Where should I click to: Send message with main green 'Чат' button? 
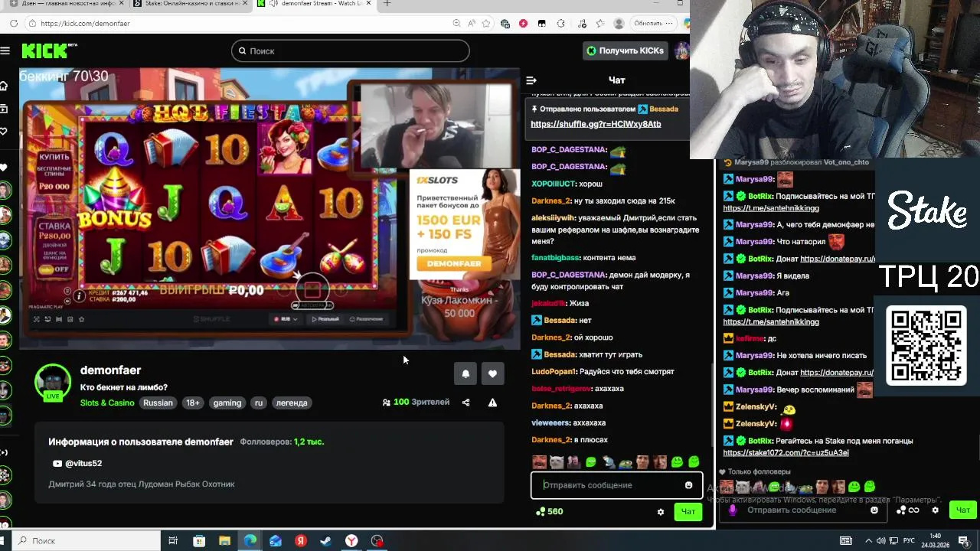tap(688, 512)
